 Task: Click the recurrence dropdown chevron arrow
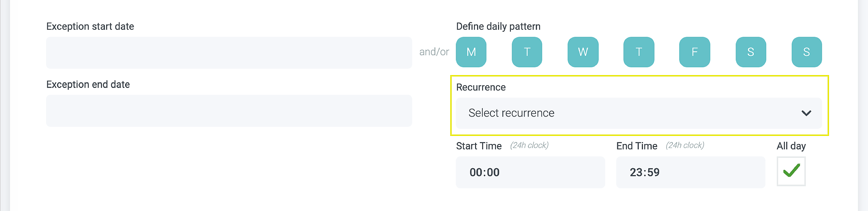(806, 113)
